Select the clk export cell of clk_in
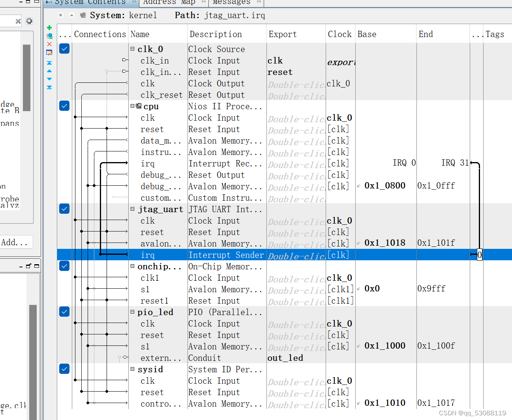Viewport: 512px width, 420px height. point(296,60)
